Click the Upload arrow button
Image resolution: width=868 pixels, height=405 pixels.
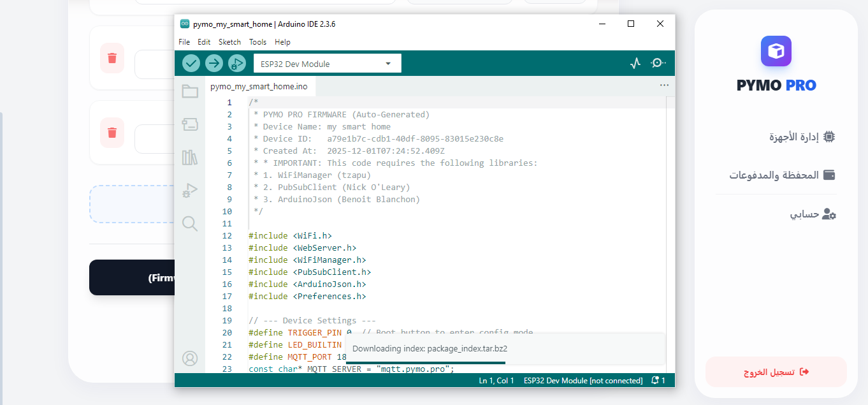(x=214, y=63)
